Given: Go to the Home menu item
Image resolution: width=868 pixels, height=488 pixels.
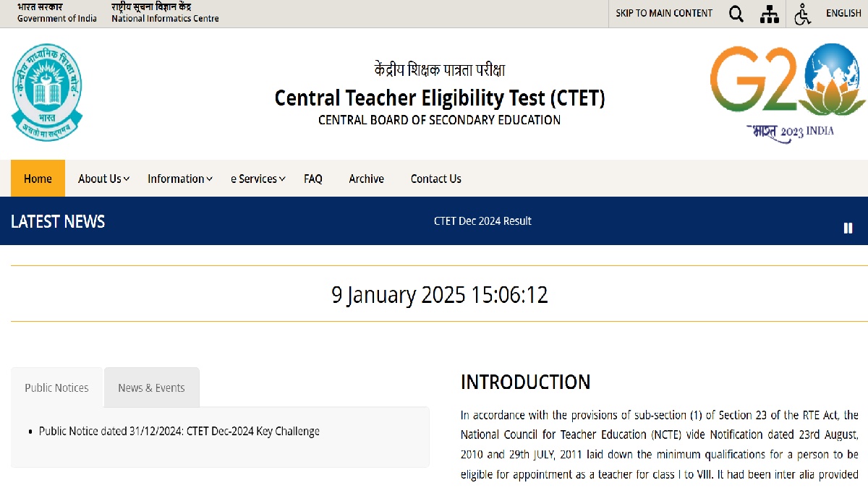Looking at the screenshot, I should point(38,179).
